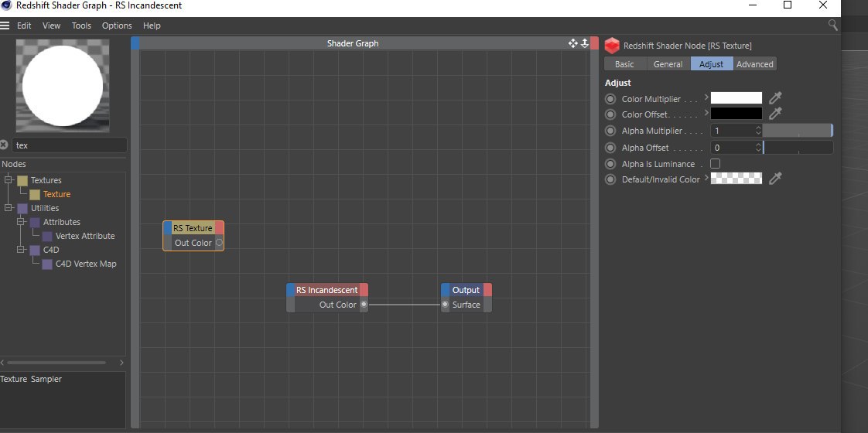
Task: Open the Edit menu
Action: (24, 26)
